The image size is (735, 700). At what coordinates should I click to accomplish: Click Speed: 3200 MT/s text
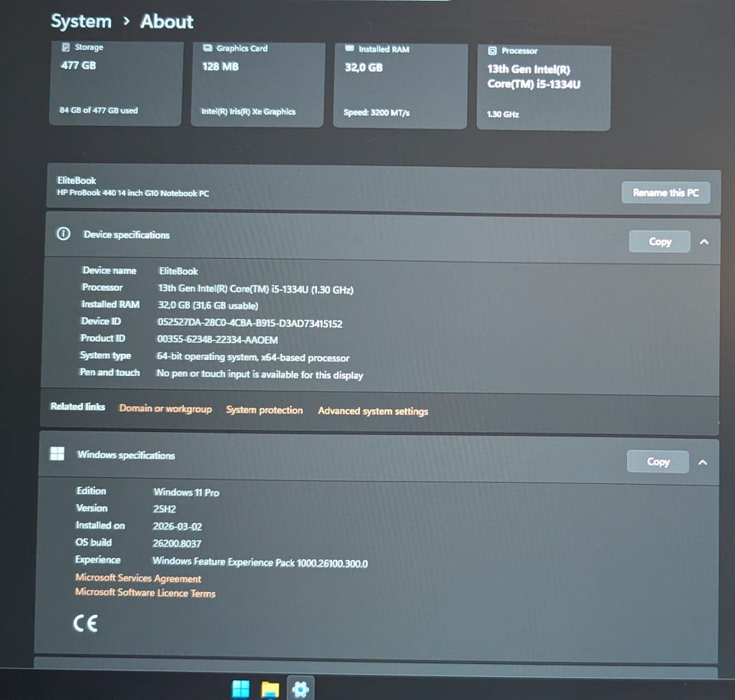point(377,113)
